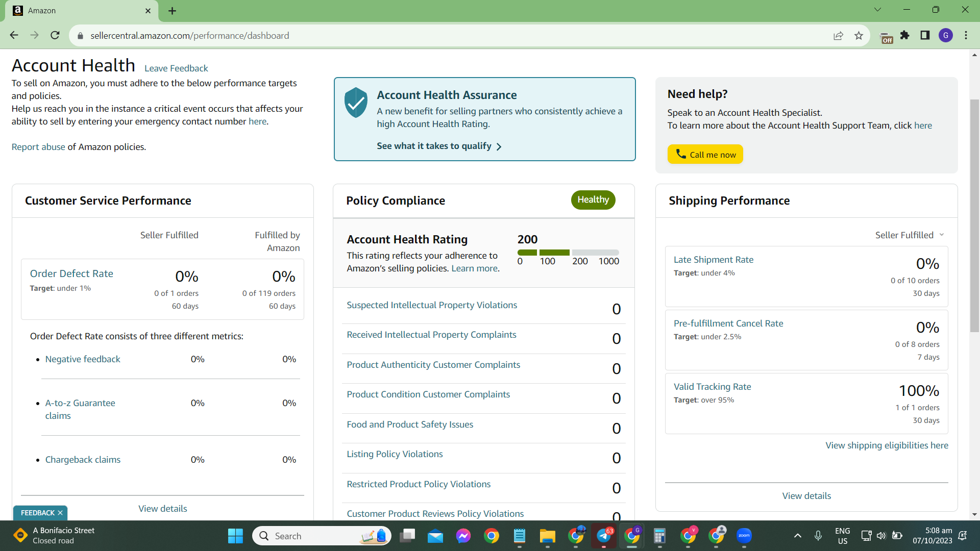Open the volume control in system tray
980x551 pixels.
pyautogui.click(x=881, y=536)
